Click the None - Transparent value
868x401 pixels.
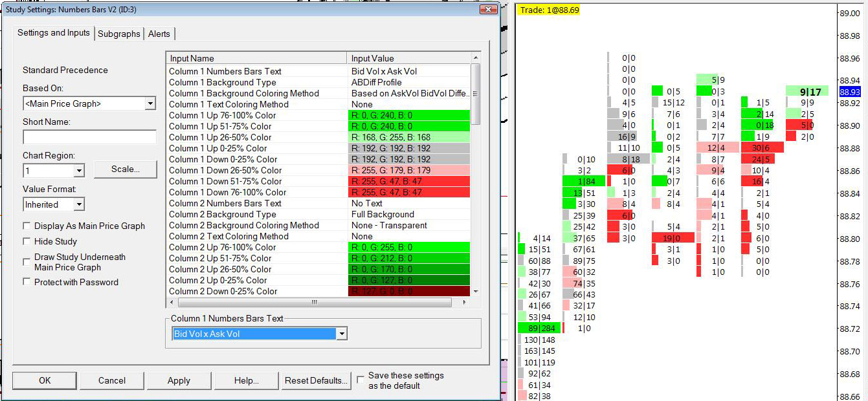389,225
